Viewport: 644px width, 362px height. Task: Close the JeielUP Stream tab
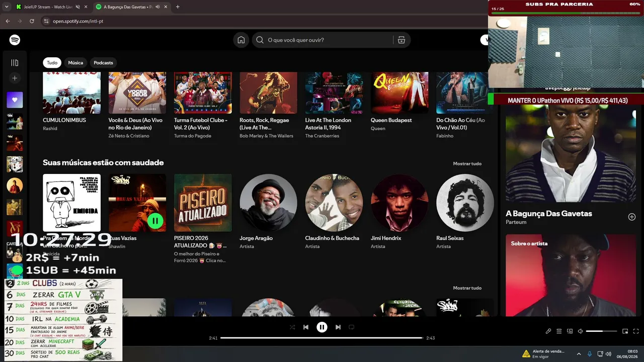tap(86, 7)
